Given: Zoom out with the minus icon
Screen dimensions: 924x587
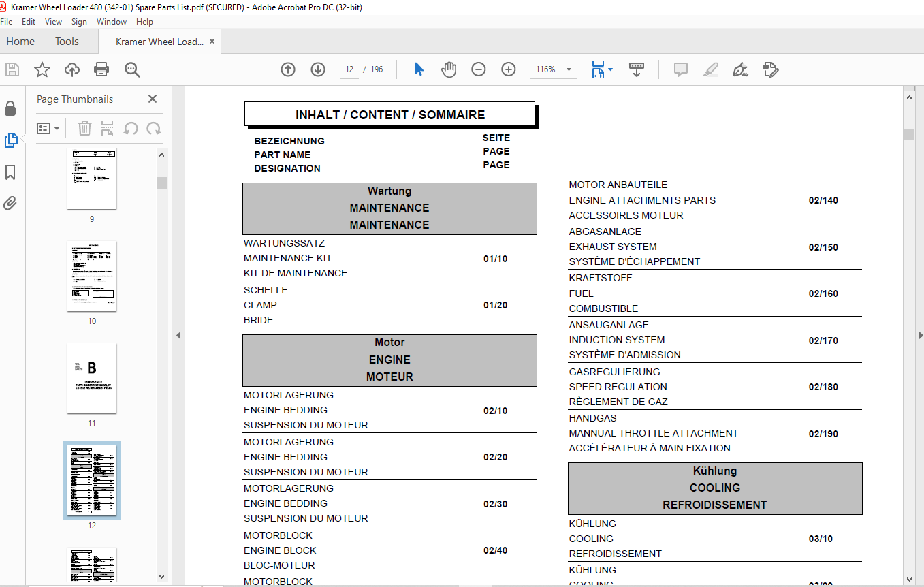Looking at the screenshot, I should click(x=479, y=69).
